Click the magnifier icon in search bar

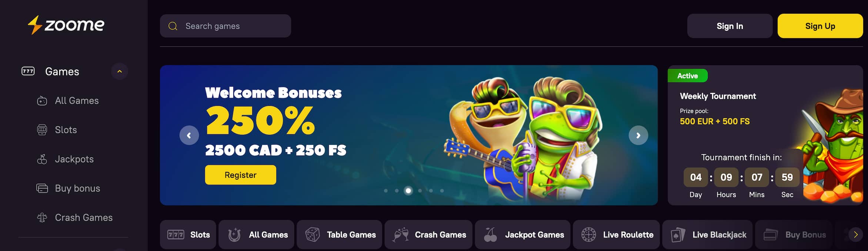click(x=173, y=26)
